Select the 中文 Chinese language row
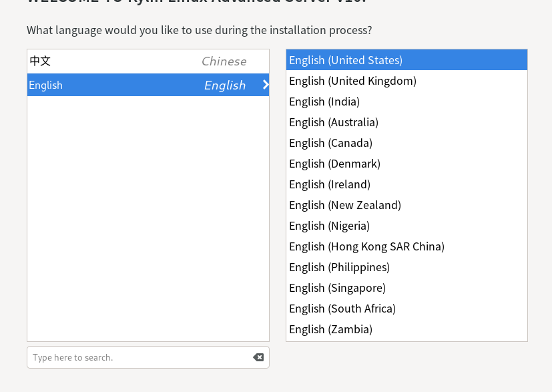The height and width of the screenshot is (392, 552). tap(148, 61)
